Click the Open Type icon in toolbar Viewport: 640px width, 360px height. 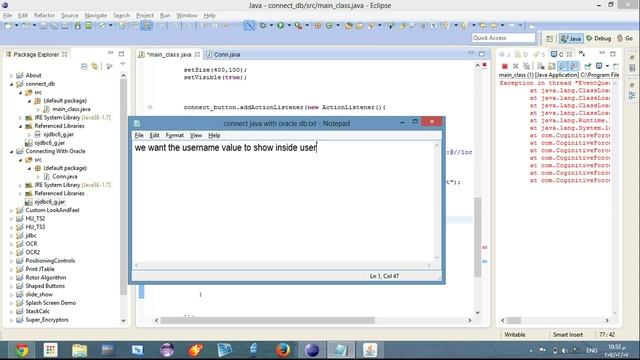pos(348,26)
